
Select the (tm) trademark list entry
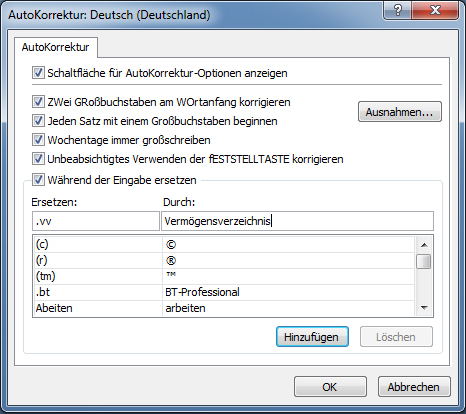tap(224, 276)
